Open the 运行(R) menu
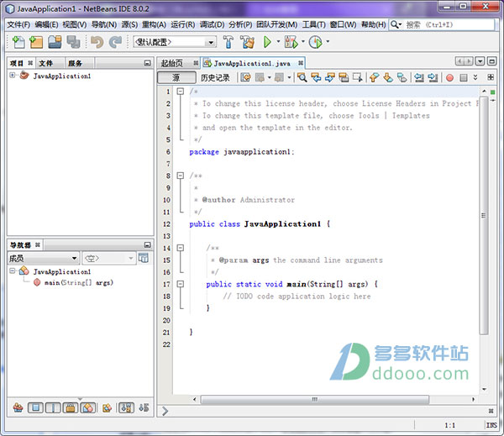This screenshot has height=436, width=504. tap(182, 24)
